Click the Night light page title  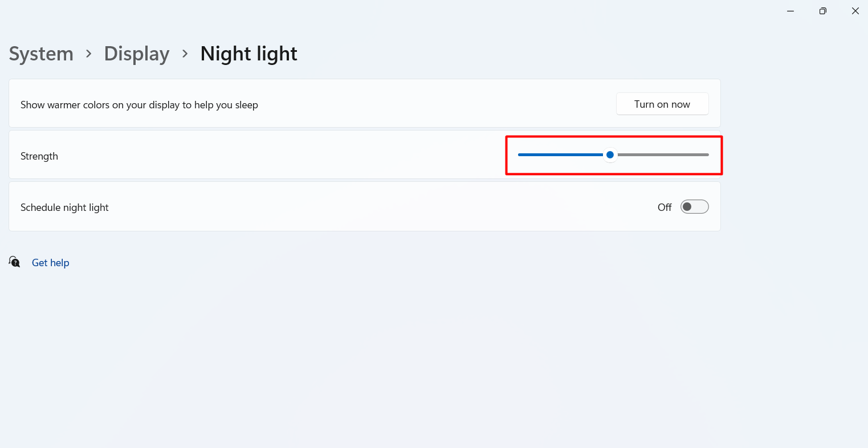click(248, 54)
